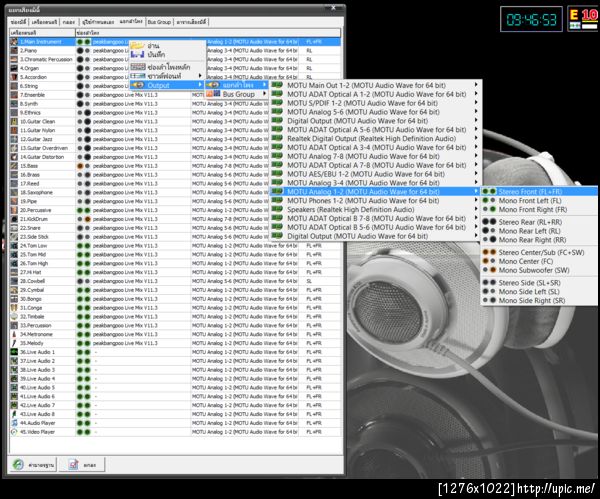600x499 pixels.
Task: Switch to the กลอง tab
Action: (69, 22)
